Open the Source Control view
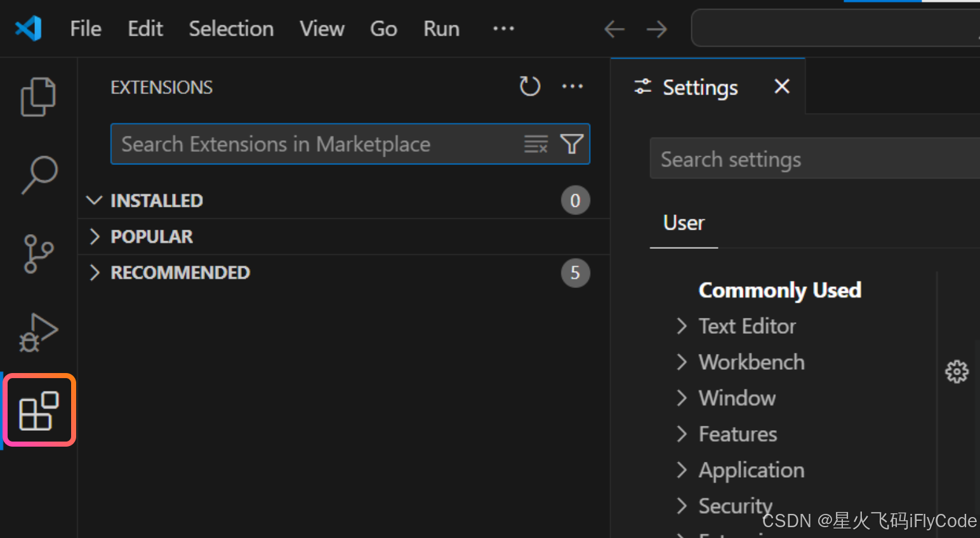 click(x=38, y=254)
